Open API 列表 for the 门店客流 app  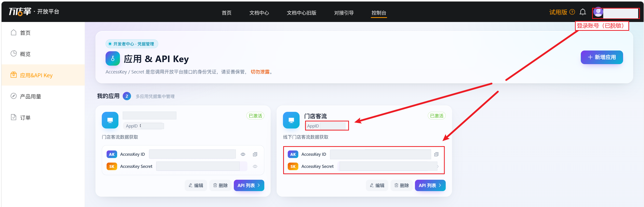tap(430, 186)
